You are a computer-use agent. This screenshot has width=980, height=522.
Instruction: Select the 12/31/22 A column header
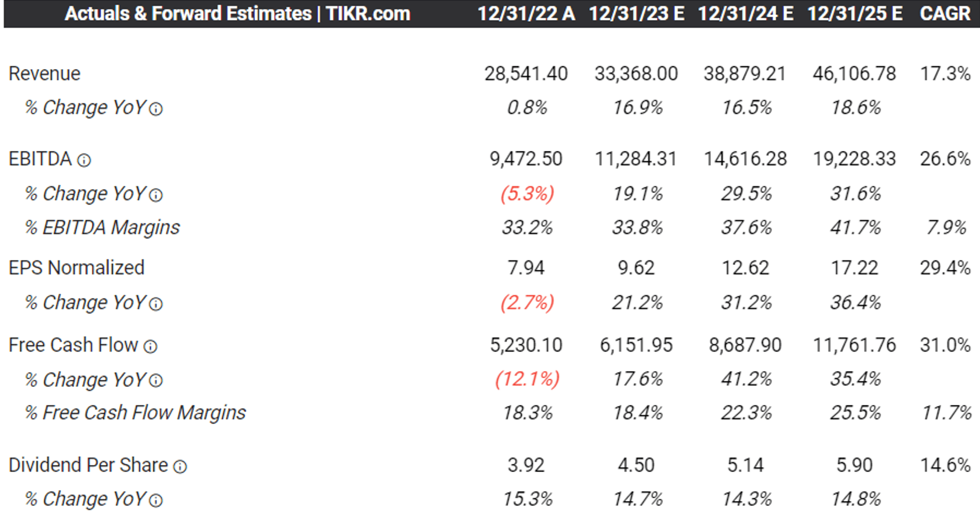point(526,14)
